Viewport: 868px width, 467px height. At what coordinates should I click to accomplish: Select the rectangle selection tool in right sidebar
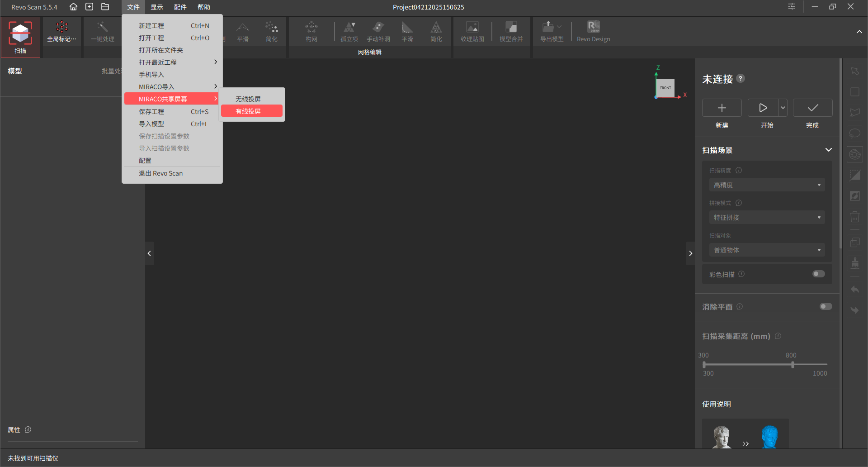coord(855,92)
